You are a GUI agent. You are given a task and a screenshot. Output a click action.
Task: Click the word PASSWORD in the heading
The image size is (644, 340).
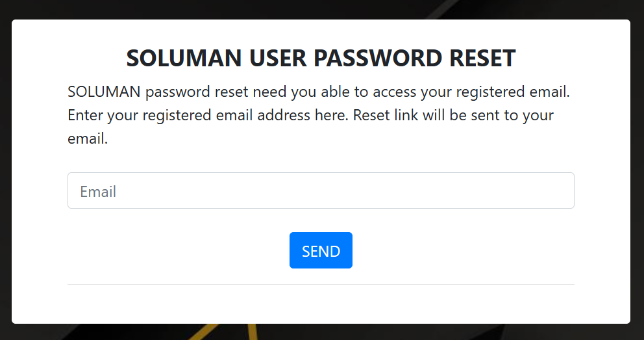click(x=379, y=59)
